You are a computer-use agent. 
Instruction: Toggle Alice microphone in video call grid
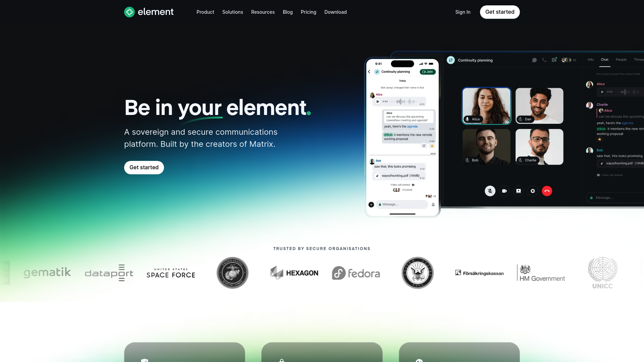click(468, 119)
